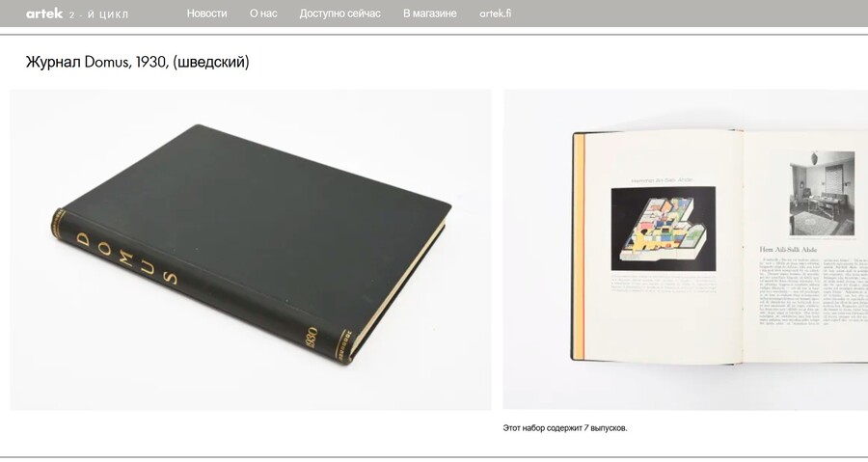Viewport: 868px width, 462px height.
Task: Click the caption "Этот набор содержит 7 выпусков."
Action: [x=565, y=428]
